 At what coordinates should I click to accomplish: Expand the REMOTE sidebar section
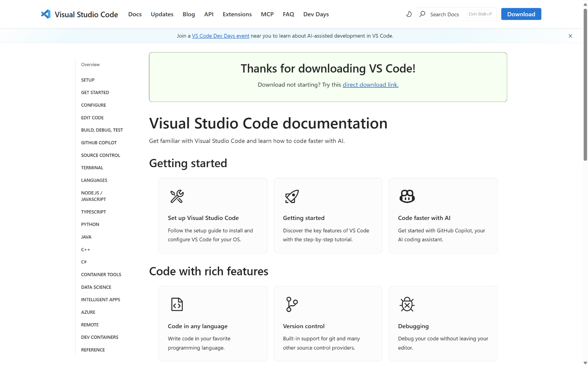(x=90, y=325)
